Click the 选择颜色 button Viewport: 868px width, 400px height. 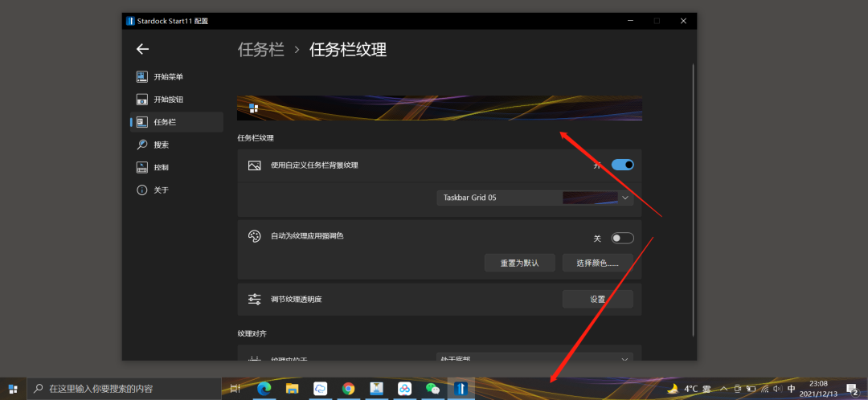[597, 263]
